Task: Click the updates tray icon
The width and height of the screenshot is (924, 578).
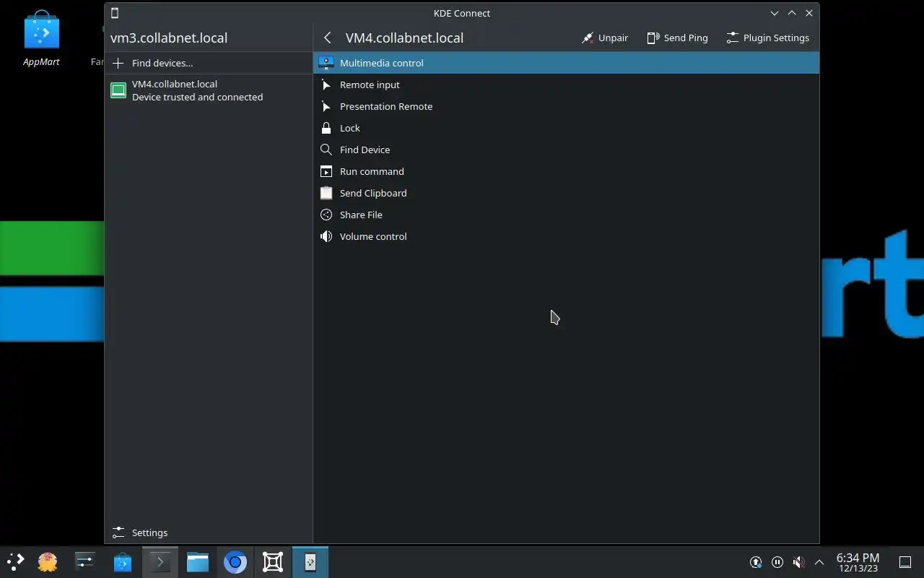Action: click(x=756, y=561)
